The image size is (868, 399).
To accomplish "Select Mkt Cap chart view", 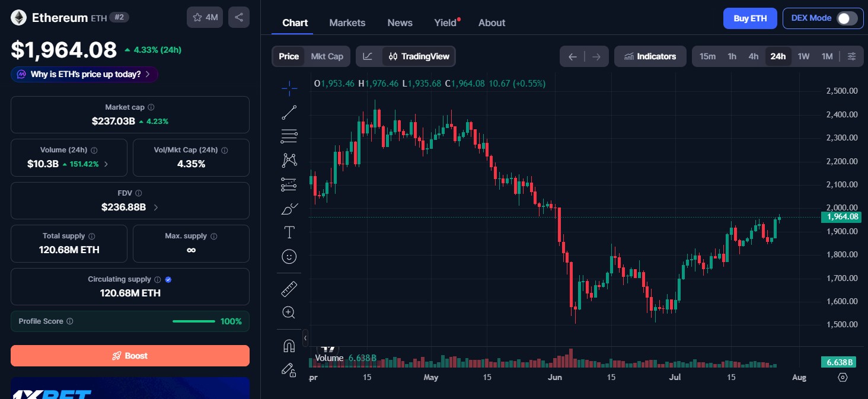I will [x=327, y=56].
